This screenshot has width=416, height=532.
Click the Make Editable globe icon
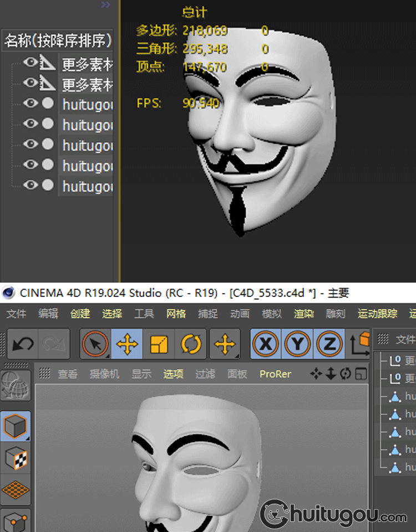(x=16, y=386)
